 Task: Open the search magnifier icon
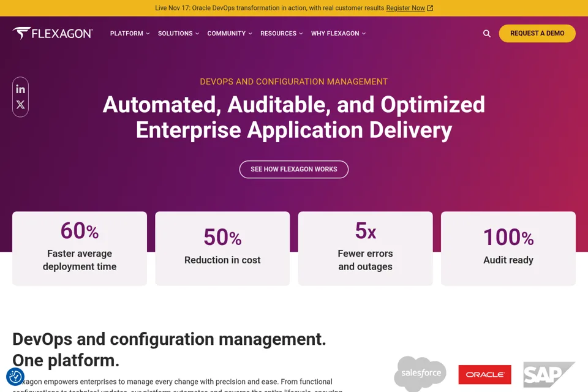487,34
